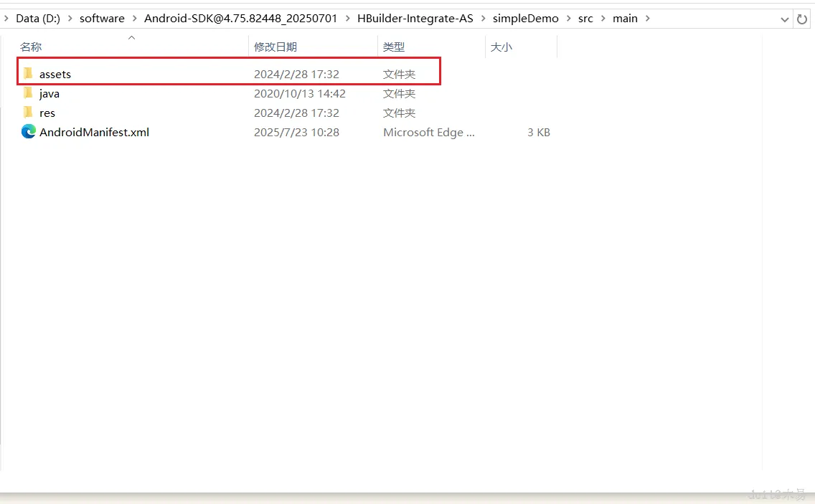Expand the chevron after src breadcrumb
Image resolution: width=815 pixels, height=504 pixels.
point(603,19)
